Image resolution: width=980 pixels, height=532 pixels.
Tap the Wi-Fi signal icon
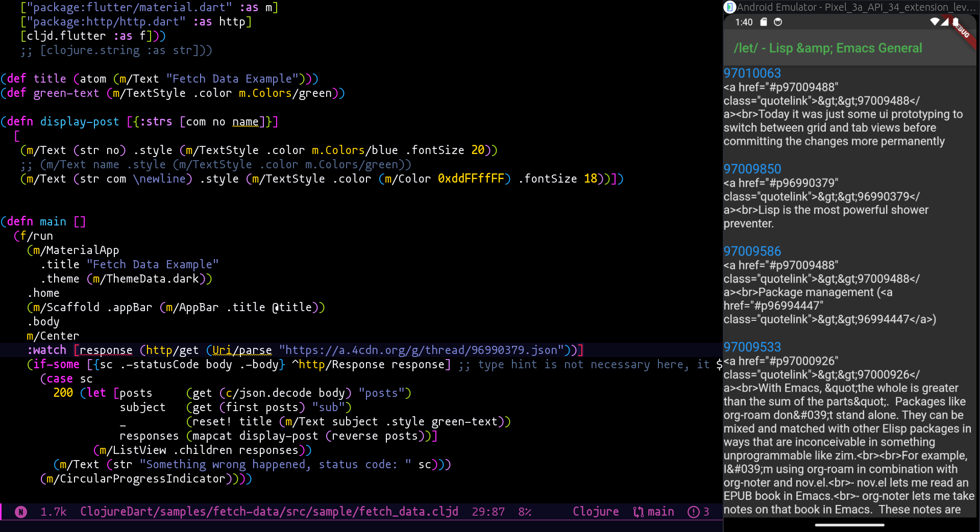(x=935, y=21)
